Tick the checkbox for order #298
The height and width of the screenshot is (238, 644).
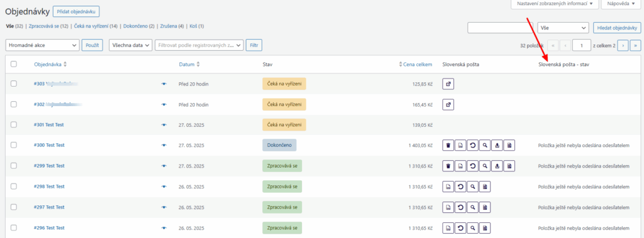point(14,187)
